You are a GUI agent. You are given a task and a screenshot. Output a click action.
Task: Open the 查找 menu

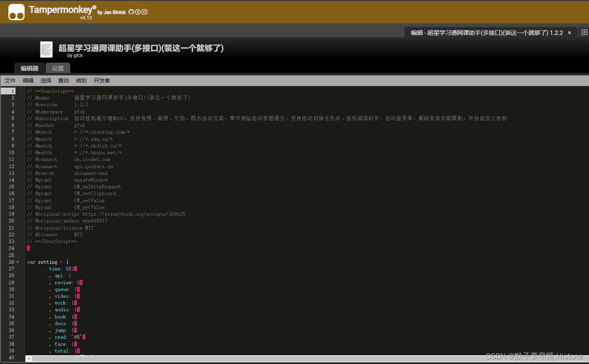63,80
